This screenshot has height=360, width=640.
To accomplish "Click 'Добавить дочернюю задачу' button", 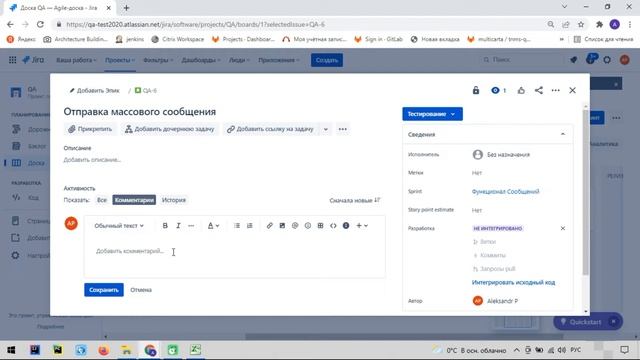I will point(169,129).
